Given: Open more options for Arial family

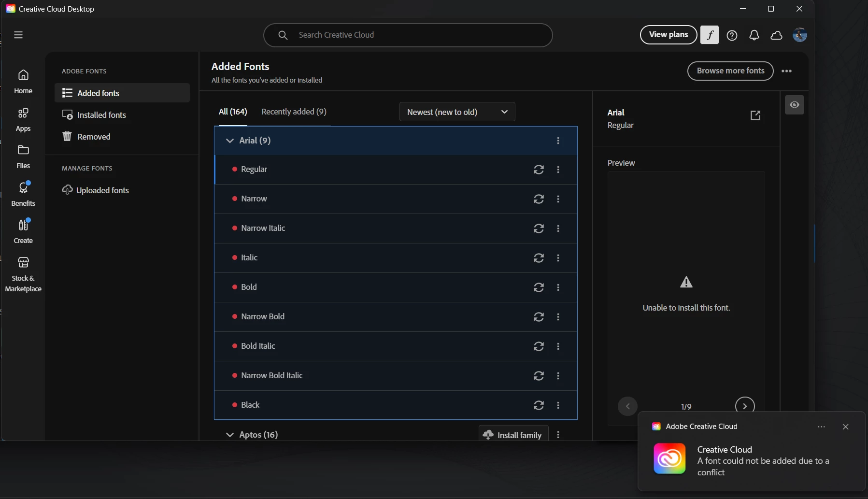Looking at the screenshot, I should tap(558, 141).
